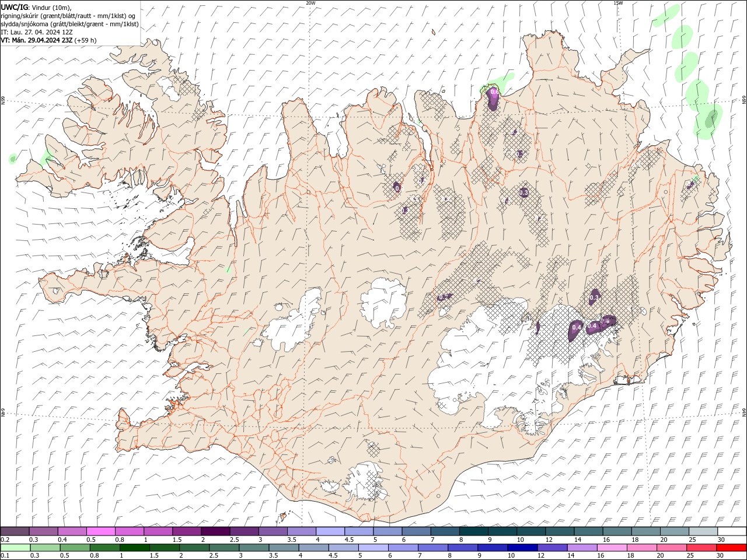Click the '(+59 h)' forecast offset text

(85, 40)
